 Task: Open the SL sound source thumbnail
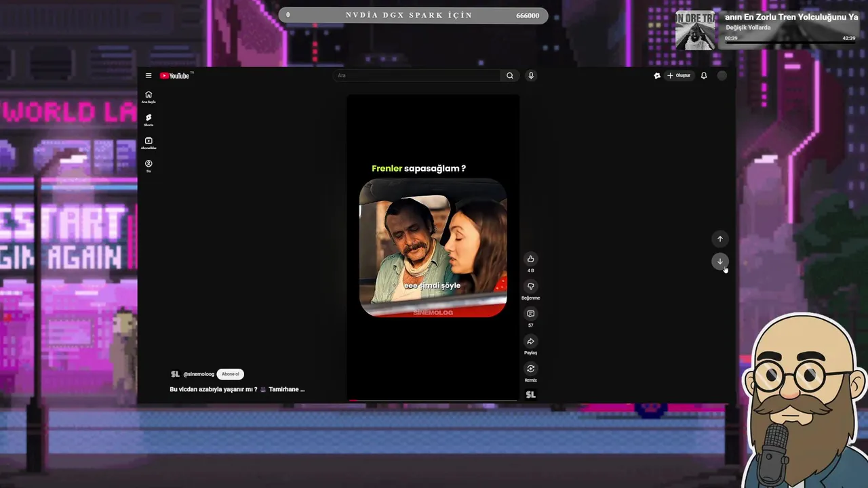click(531, 394)
